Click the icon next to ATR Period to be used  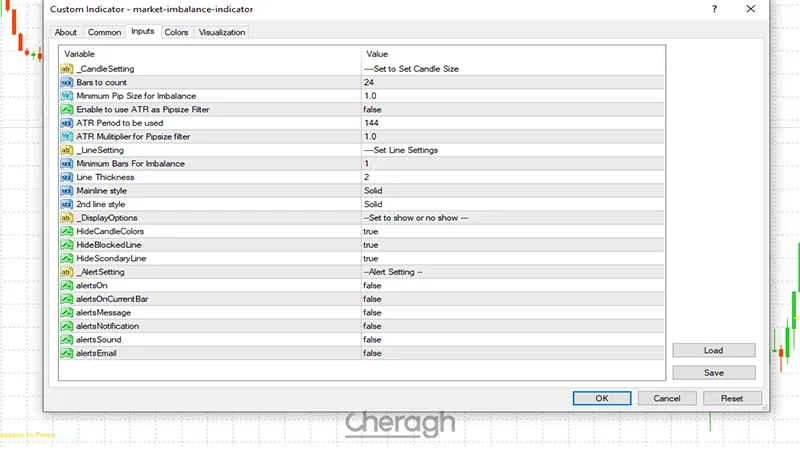tap(67, 123)
